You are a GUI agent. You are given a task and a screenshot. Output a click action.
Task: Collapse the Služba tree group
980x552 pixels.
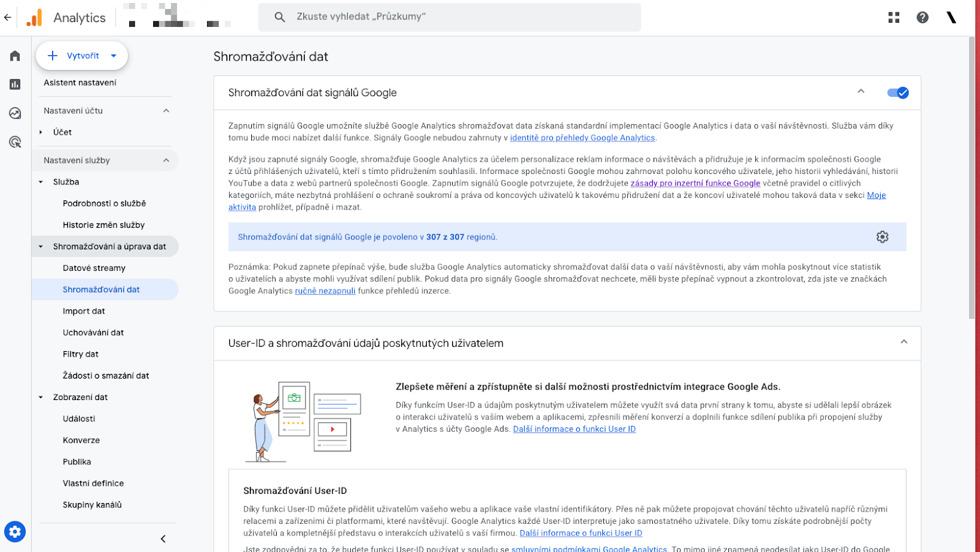pos(41,182)
